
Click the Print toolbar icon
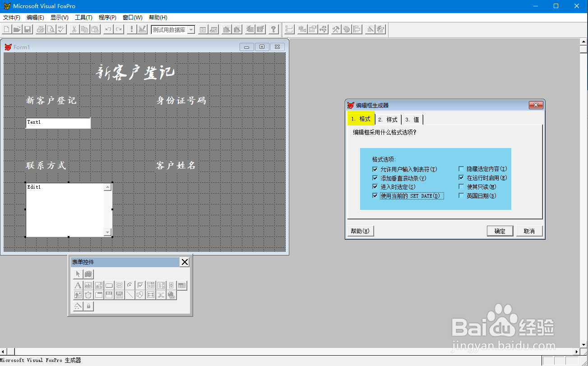(41, 29)
